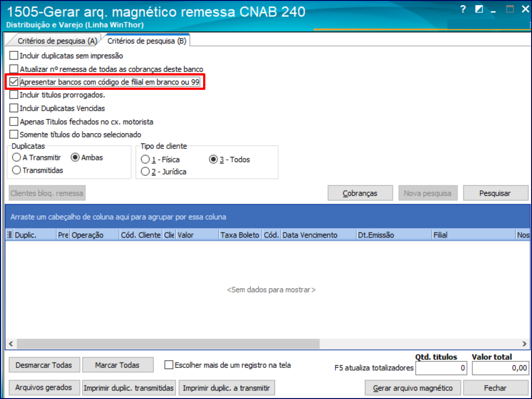
Task: Sort by Valor column header
Action: (x=197, y=235)
